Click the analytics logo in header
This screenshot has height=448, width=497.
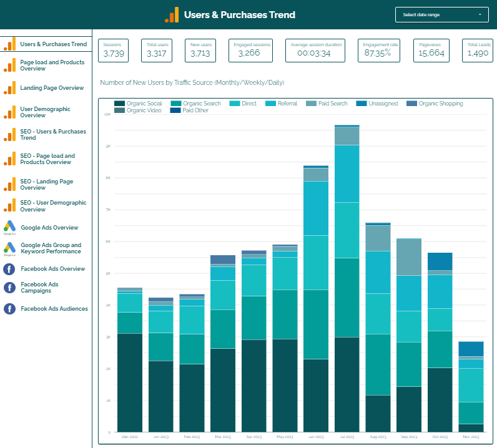[x=172, y=15]
